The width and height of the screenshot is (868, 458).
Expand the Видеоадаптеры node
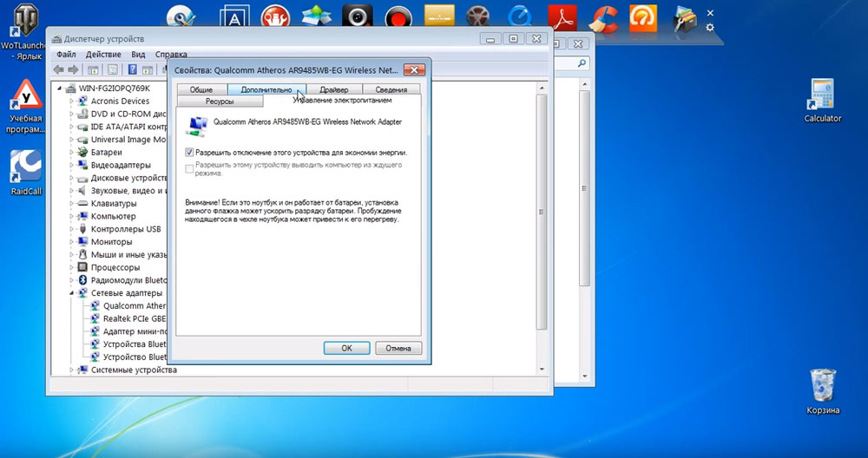tap(71, 165)
